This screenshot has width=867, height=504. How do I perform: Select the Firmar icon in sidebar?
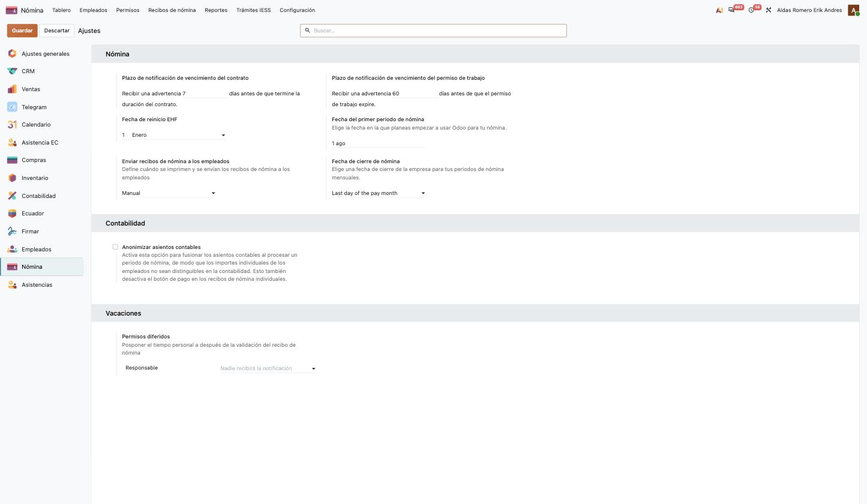(x=12, y=232)
